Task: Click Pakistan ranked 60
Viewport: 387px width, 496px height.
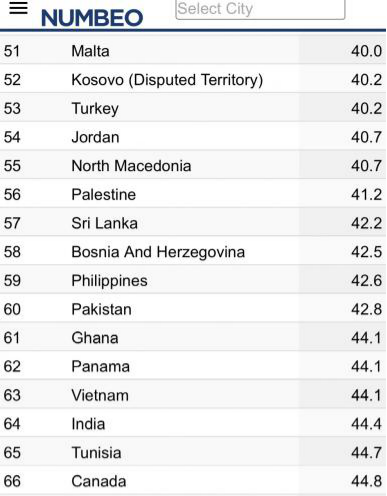Action: [x=101, y=309]
